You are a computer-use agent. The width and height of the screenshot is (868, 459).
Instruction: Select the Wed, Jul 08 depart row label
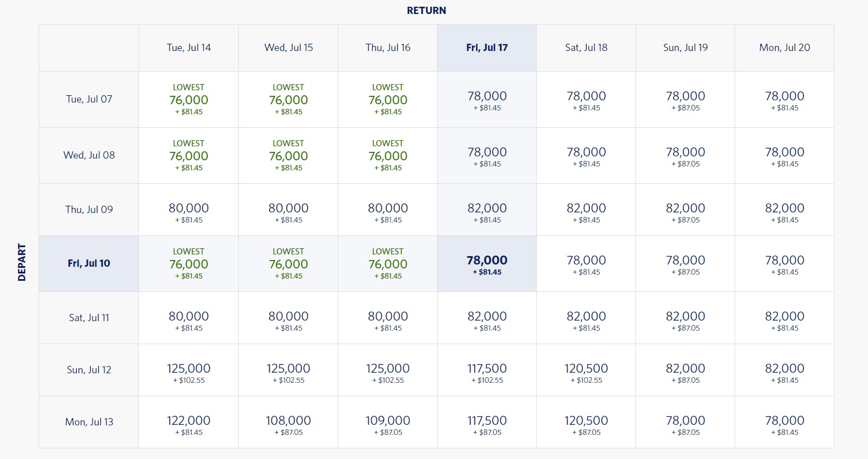pyautogui.click(x=89, y=155)
